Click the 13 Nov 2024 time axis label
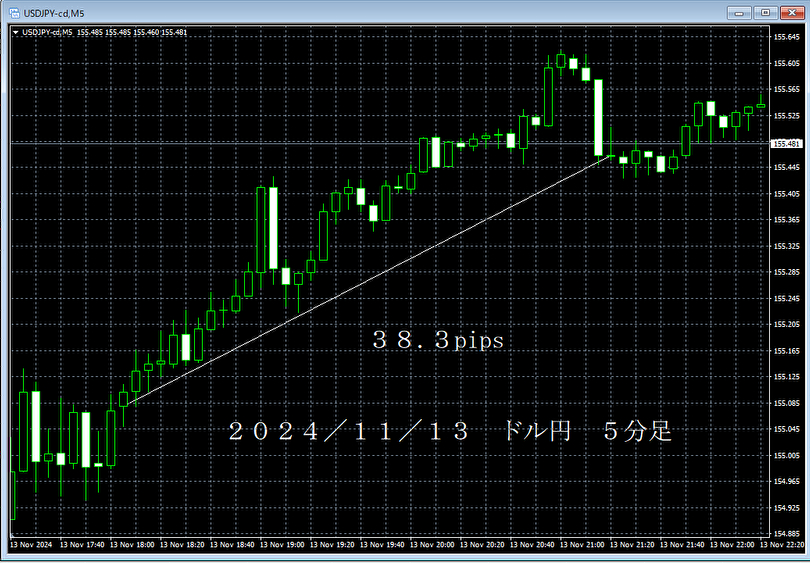Screen dimensions: 810x563 pos(29,545)
